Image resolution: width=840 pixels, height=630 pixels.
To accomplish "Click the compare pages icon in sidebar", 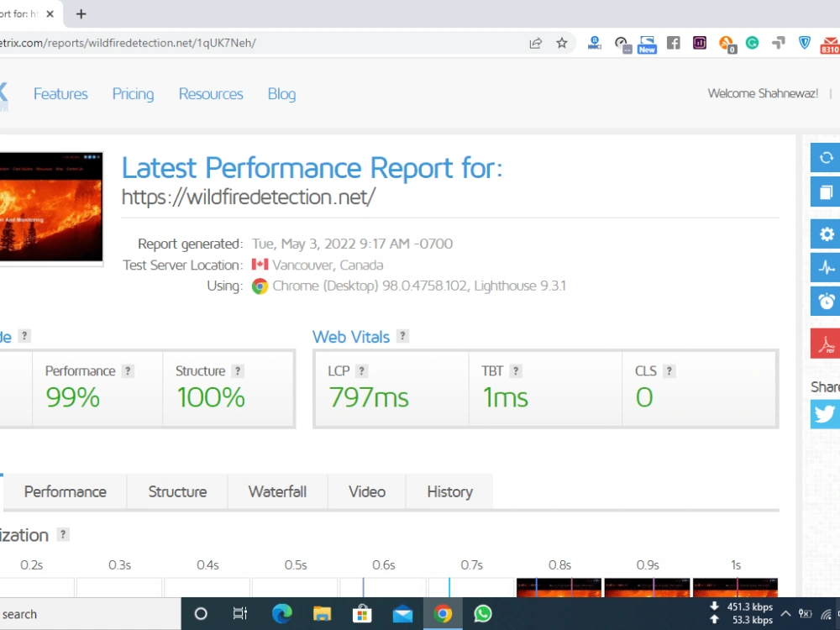I will (826, 192).
